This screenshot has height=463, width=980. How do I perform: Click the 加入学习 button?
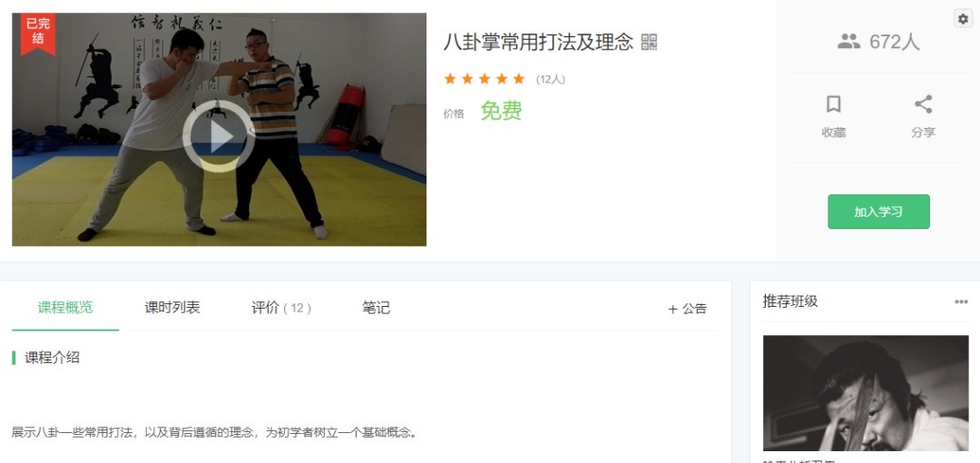[x=878, y=212]
